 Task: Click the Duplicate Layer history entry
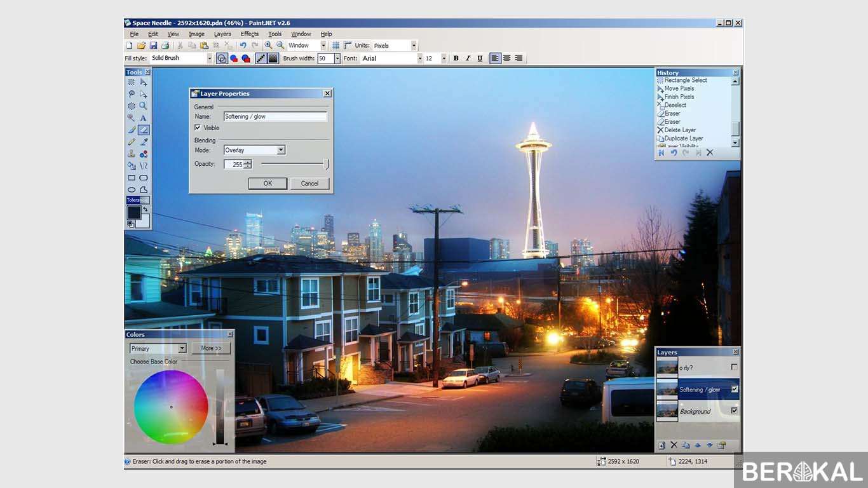pos(684,138)
